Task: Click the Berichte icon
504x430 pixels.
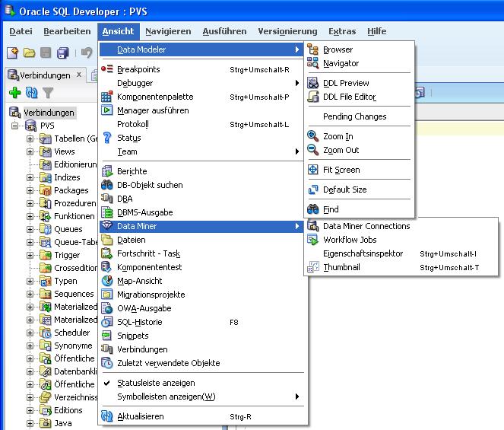Action: click(x=107, y=171)
